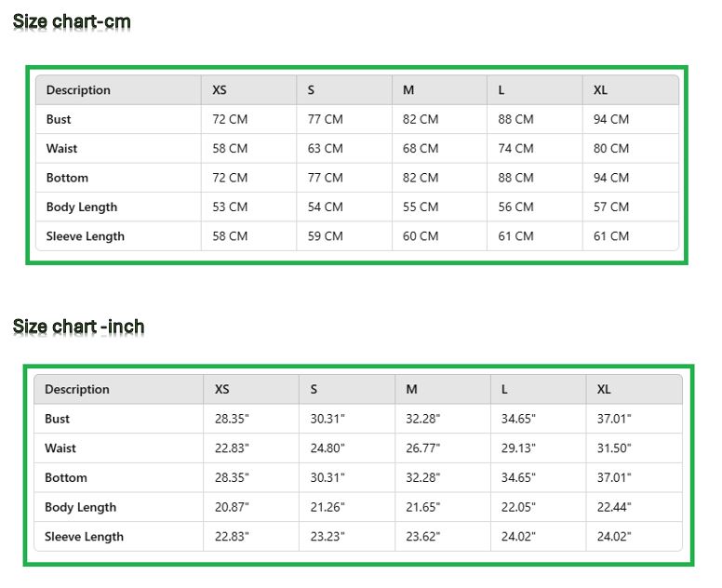722x588 pixels.
Task: Click the Sleeve Length label in inch chart
Action: coord(84,537)
